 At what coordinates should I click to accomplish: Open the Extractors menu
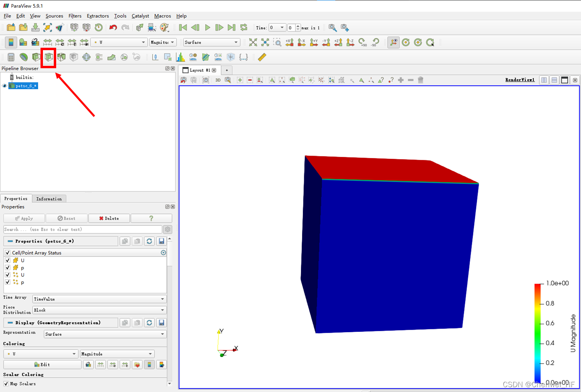[98, 16]
